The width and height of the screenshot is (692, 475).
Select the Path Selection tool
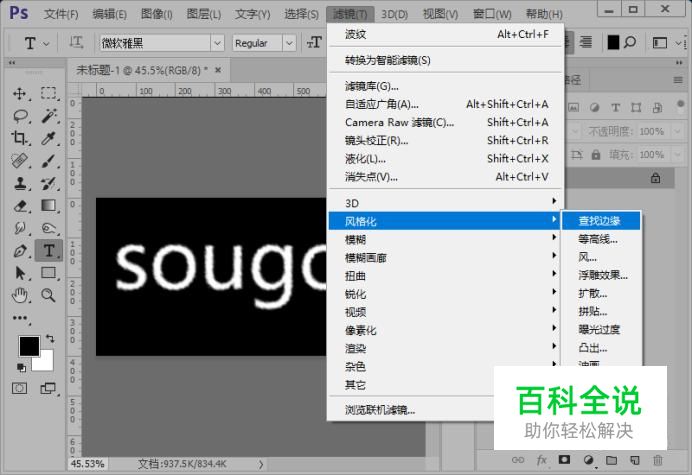pos(19,273)
